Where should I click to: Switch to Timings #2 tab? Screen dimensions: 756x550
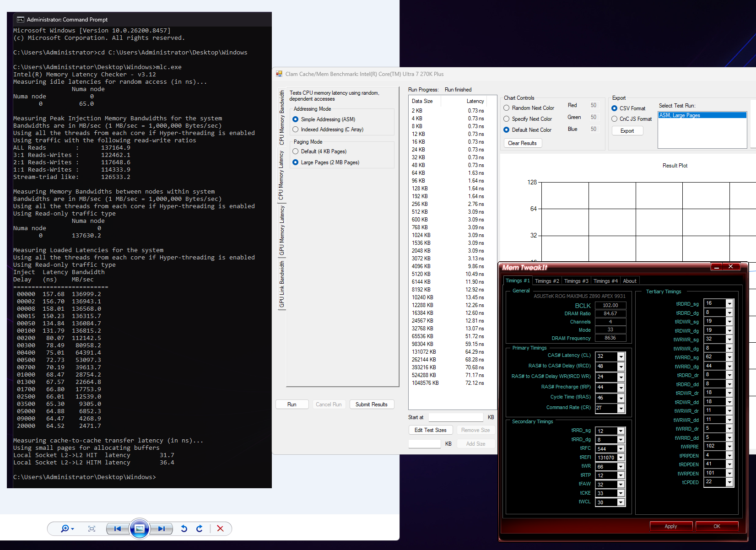pyautogui.click(x=547, y=281)
